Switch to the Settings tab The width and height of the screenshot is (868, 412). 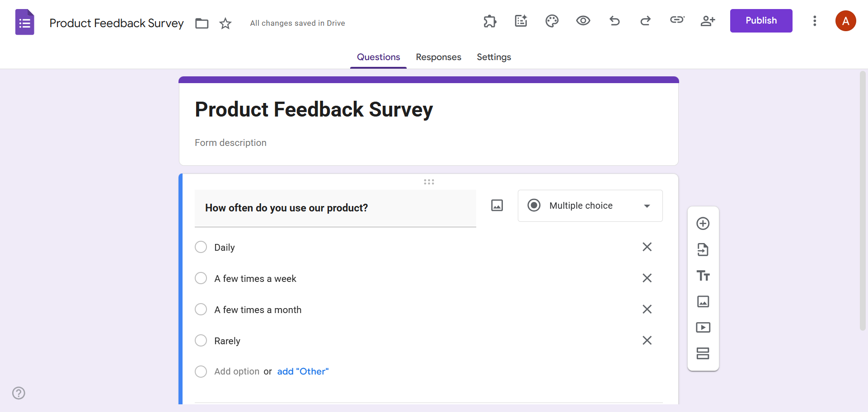(x=494, y=57)
